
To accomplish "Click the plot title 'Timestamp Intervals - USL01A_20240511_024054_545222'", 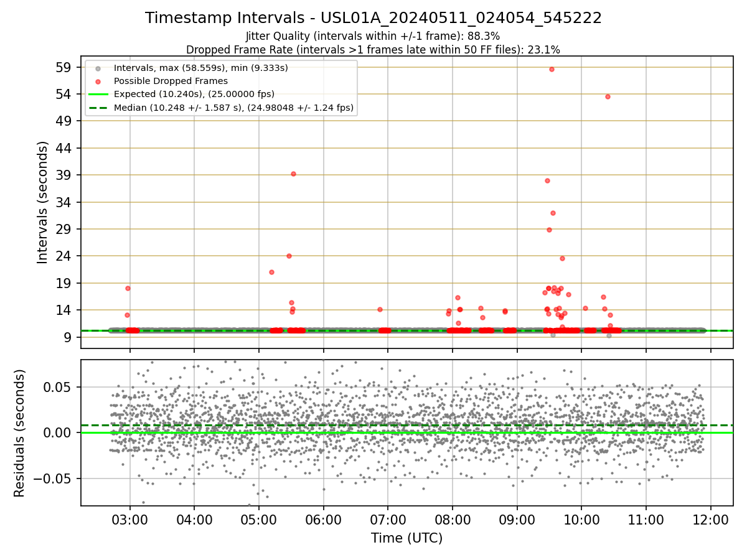I will (374, 18).
